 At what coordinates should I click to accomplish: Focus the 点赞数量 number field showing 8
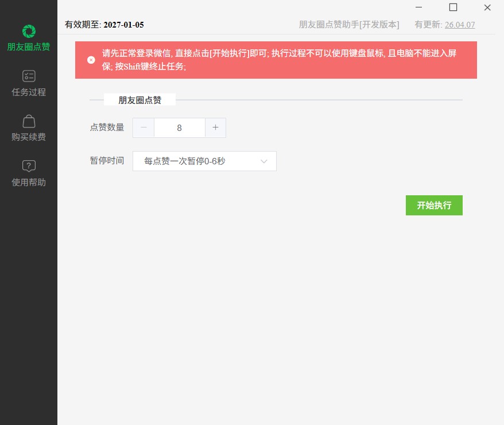click(179, 127)
